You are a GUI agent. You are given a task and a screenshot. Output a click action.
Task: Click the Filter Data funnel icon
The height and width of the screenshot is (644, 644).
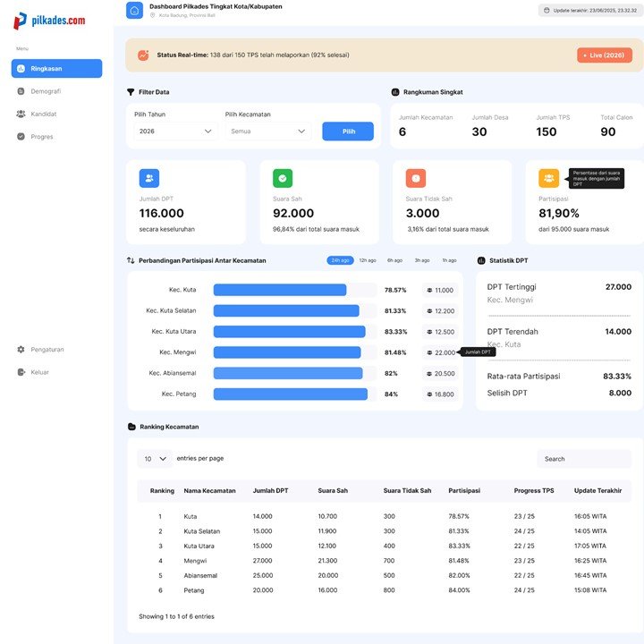click(131, 92)
